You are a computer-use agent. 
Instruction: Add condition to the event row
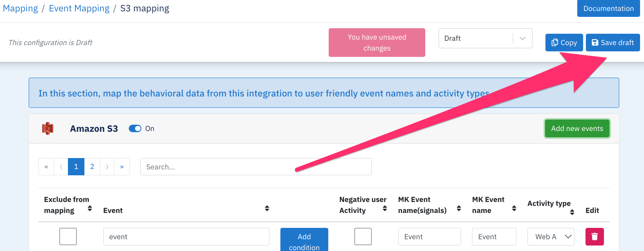(x=304, y=240)
